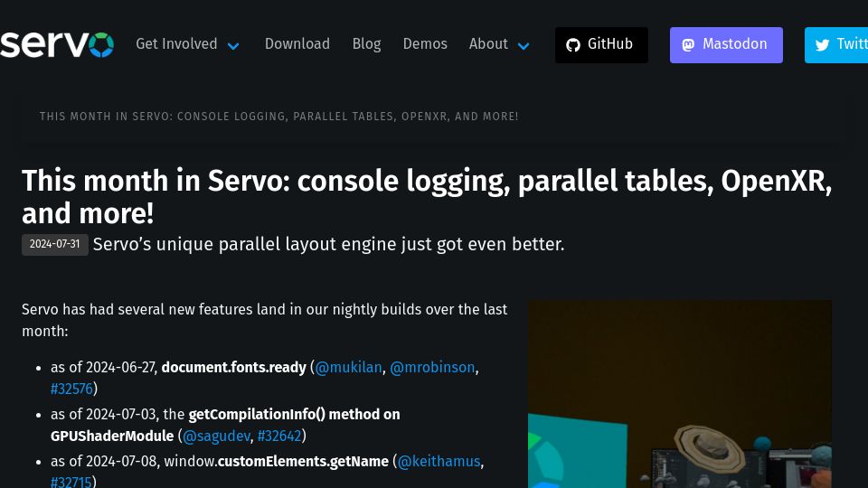Viewport: 868px width, 488px height.
Task: Open the Get Involved menu
Action: (176, 43)
